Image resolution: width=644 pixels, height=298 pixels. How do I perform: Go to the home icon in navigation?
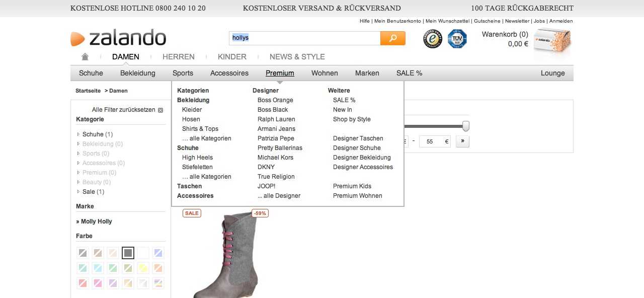(85, 57)
